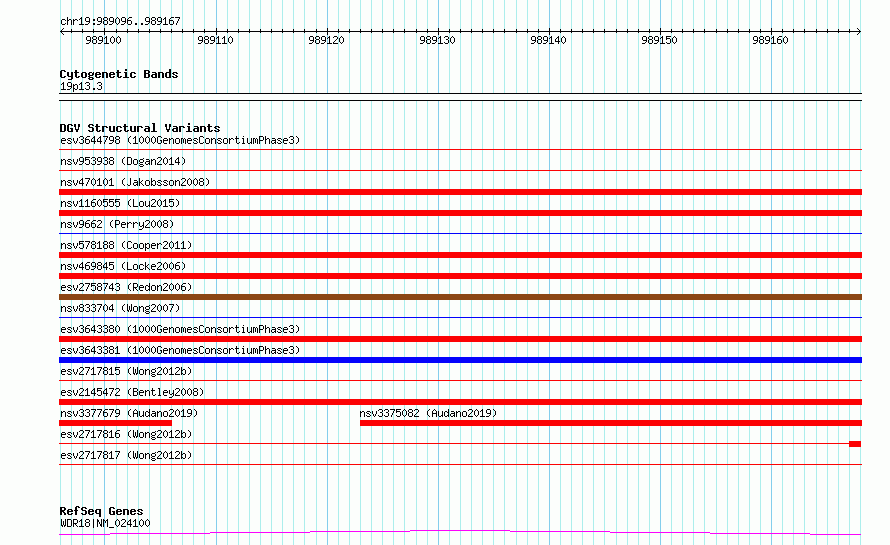Click the small red block on esv2717816 line

click(x=855, y=444)
